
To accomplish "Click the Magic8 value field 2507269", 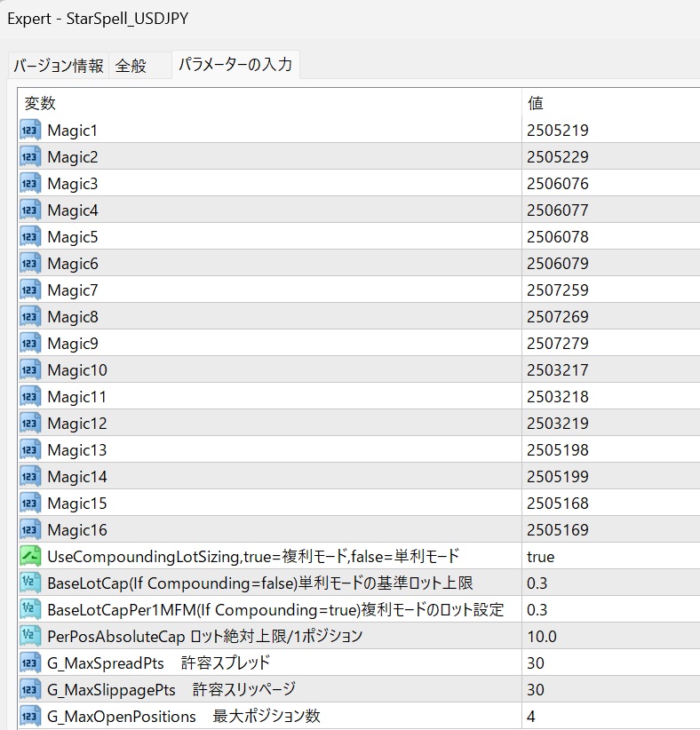I will 610,316.
